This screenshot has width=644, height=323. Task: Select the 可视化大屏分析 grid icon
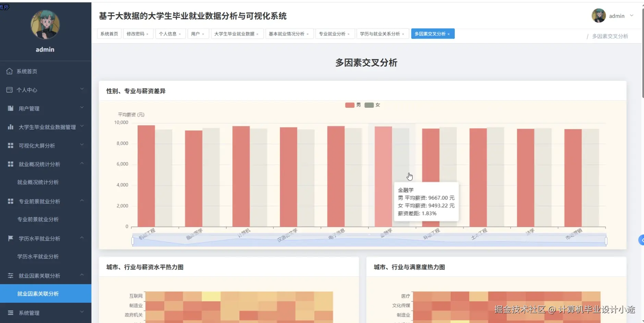(x=10, y=145)
